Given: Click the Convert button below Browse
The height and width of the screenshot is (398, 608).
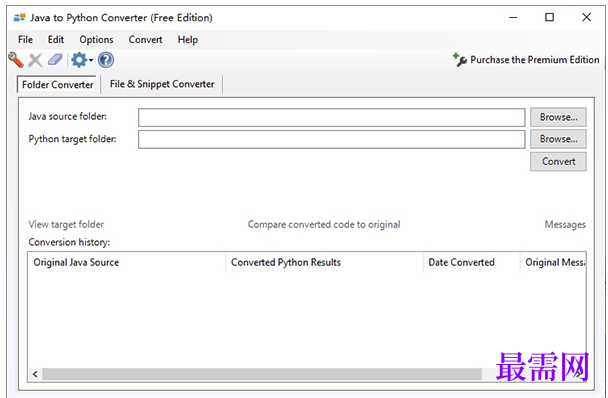Looking at the screenshot, I should click(558, 161).
